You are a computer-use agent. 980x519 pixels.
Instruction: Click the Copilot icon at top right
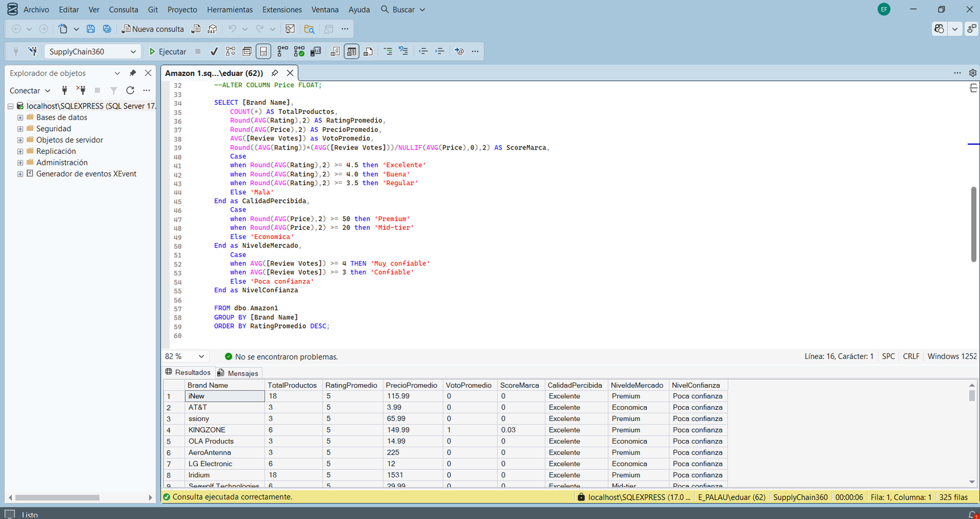pos(940,29)
